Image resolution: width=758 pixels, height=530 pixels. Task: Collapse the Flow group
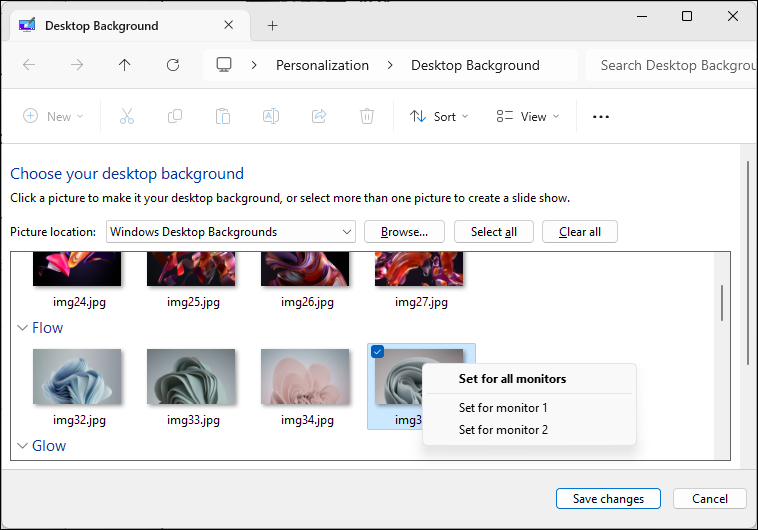point(22,328)
